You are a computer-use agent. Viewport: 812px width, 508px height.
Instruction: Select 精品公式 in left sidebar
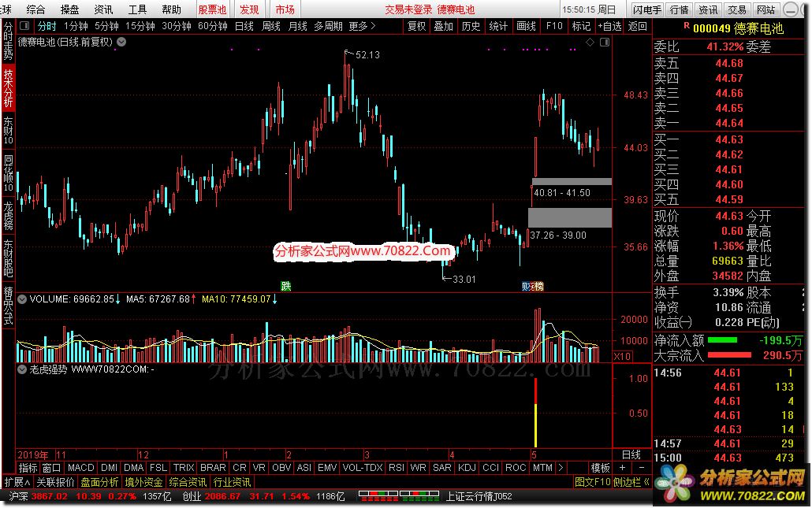[9, 306]
